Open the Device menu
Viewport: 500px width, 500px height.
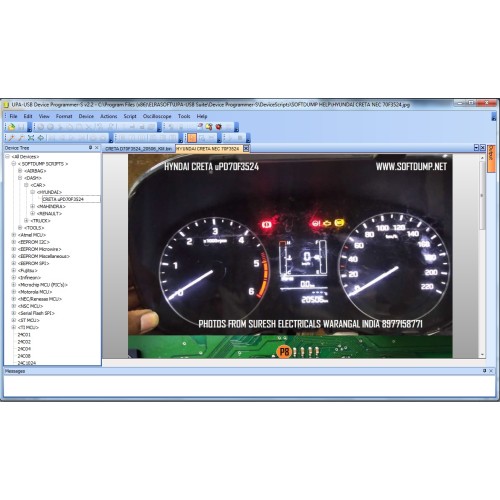click(86, 116)
